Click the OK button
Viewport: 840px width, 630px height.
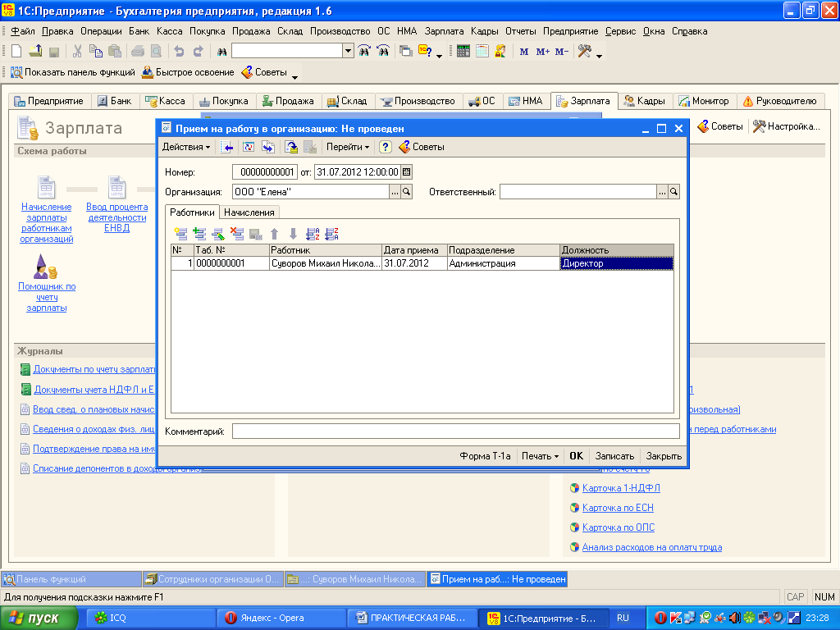click(577, 456)
